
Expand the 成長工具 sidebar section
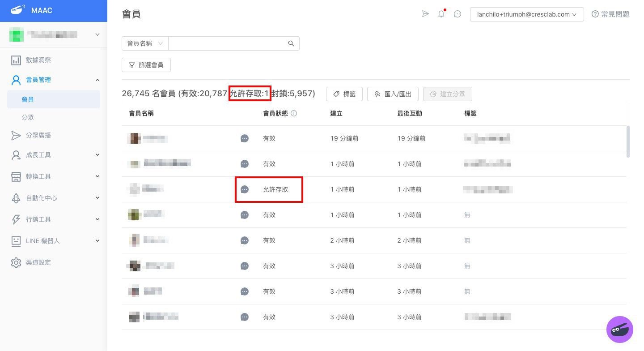point(54,155)
